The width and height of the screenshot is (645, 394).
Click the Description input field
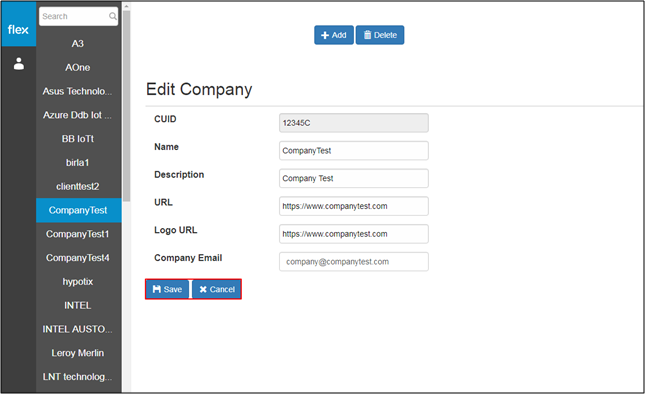coord(354,178)
